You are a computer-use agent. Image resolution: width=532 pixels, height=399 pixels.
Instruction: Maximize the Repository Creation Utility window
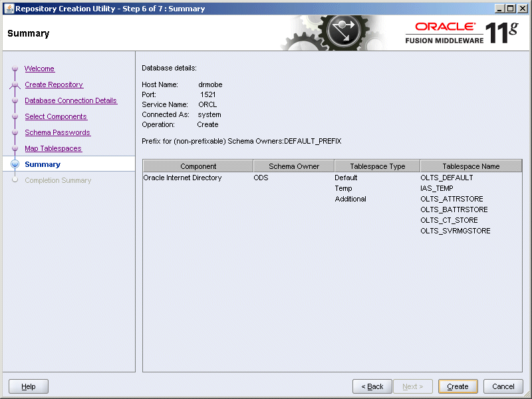click(510, 9)
